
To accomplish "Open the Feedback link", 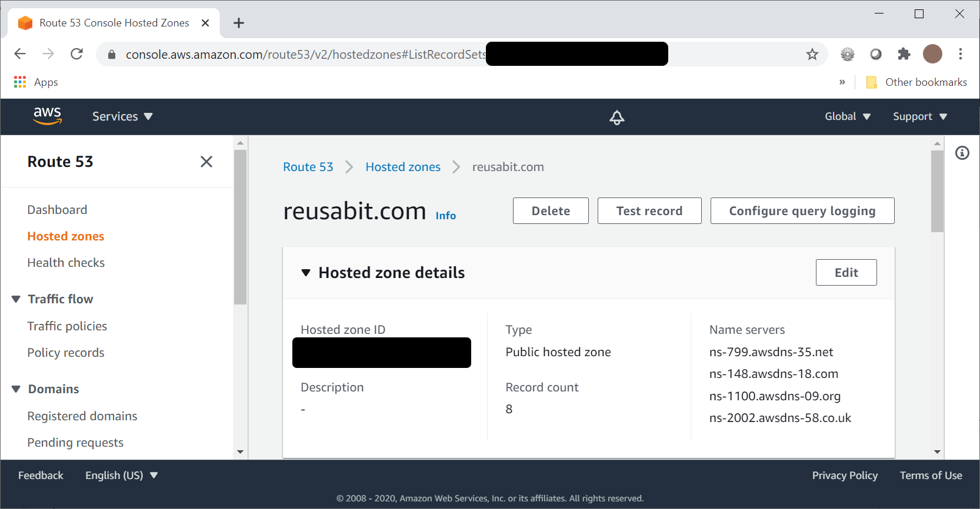I will coord(41,475).
